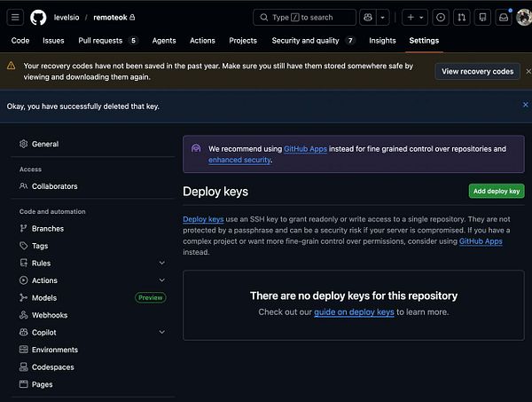Click the warning triangle icon
The width and height of the screenshot is (532, 402).
[x=11, y=66]
